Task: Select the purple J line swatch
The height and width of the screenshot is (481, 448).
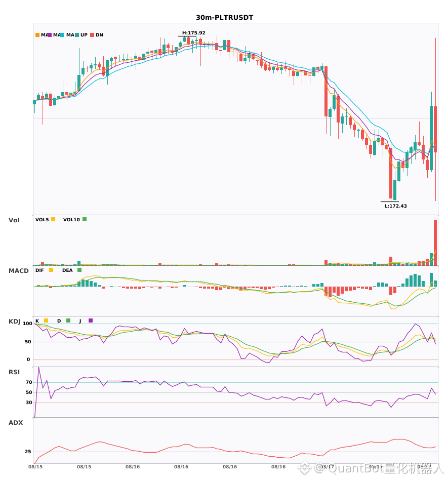Action: point(91,320)
